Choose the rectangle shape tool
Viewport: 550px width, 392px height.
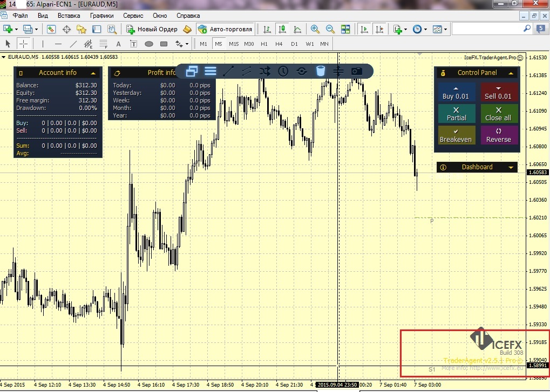(164, 44)
